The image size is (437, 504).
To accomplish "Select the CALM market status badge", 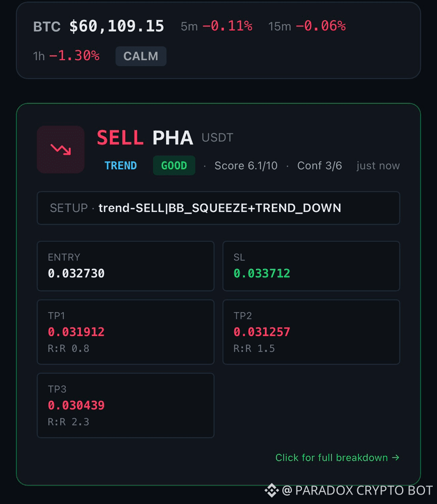I will 141,56.
